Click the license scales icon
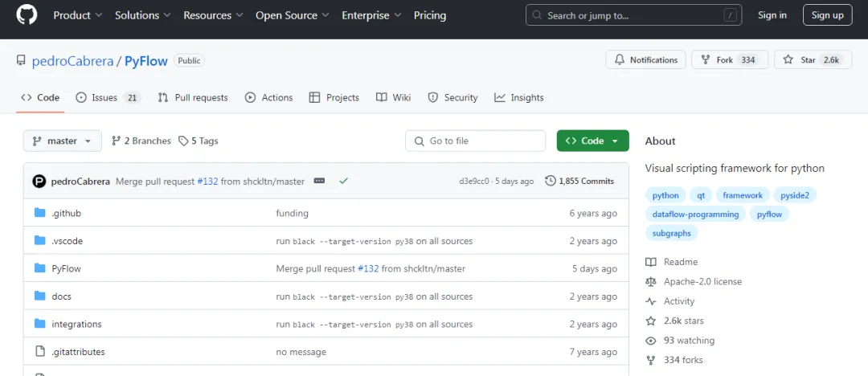 (651, 282)
